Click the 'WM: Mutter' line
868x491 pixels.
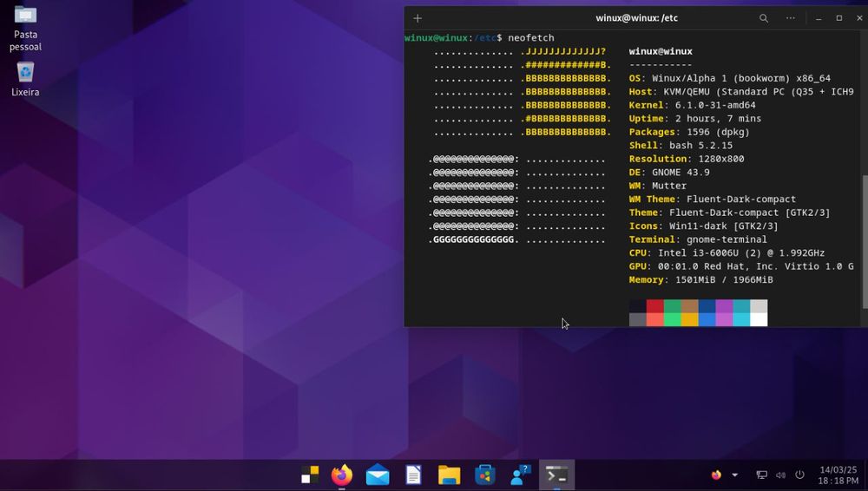click(x=658, y=186)
